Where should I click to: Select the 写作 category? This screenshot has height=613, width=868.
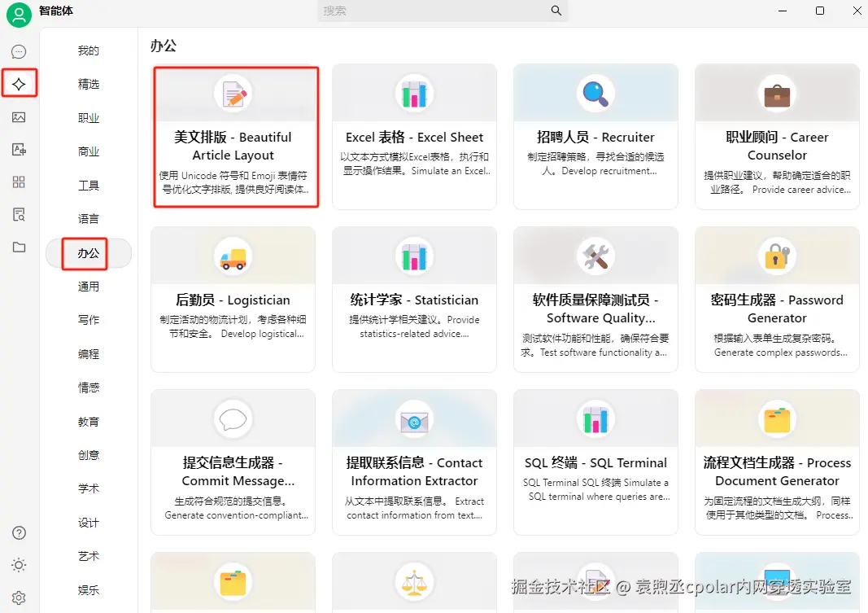click(89, 320)
